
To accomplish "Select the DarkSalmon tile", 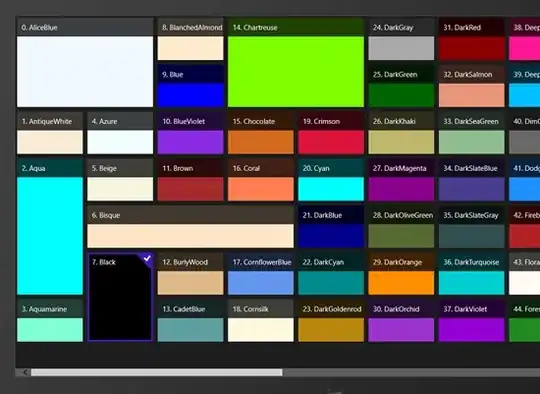I will pos(471,86).
